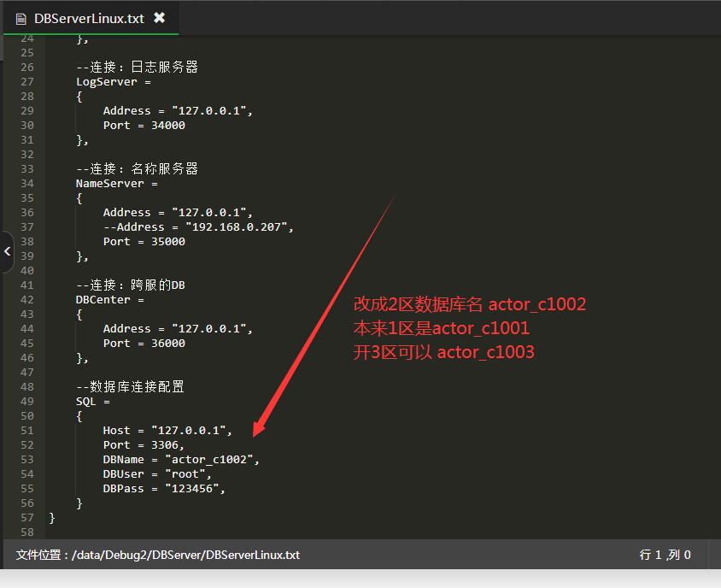Expand the left sidebar chevron handle
Image resolution: width=721 pixels, height=588 pixels.
[x=7, y=251]
